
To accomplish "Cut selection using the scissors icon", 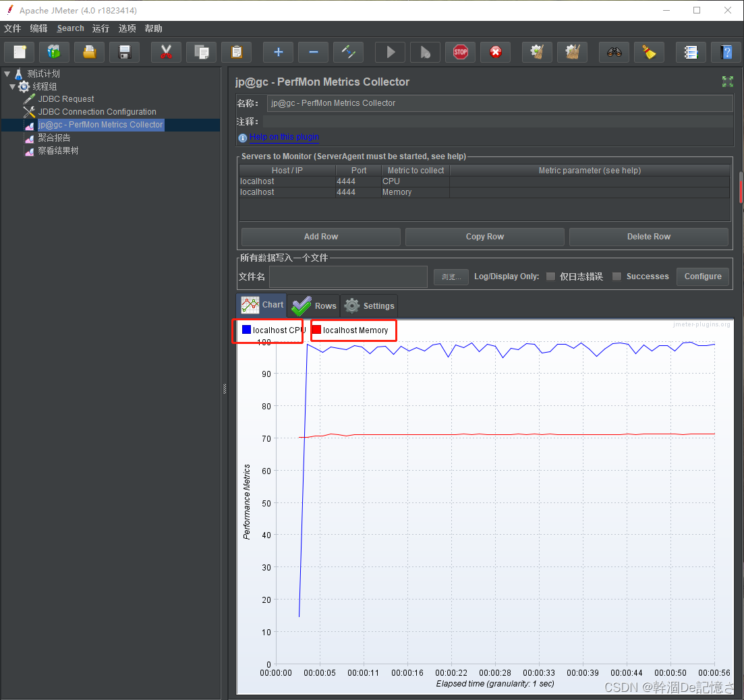I will coord(166,52).
